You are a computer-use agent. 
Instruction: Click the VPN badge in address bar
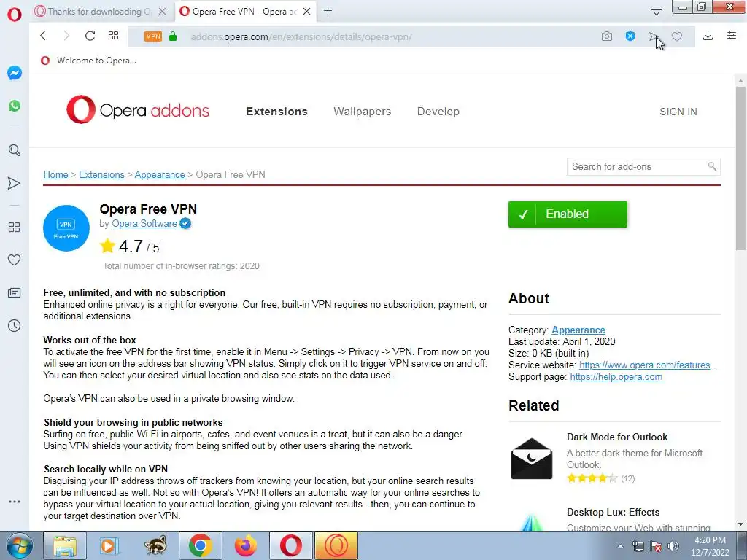pos(153,36)
